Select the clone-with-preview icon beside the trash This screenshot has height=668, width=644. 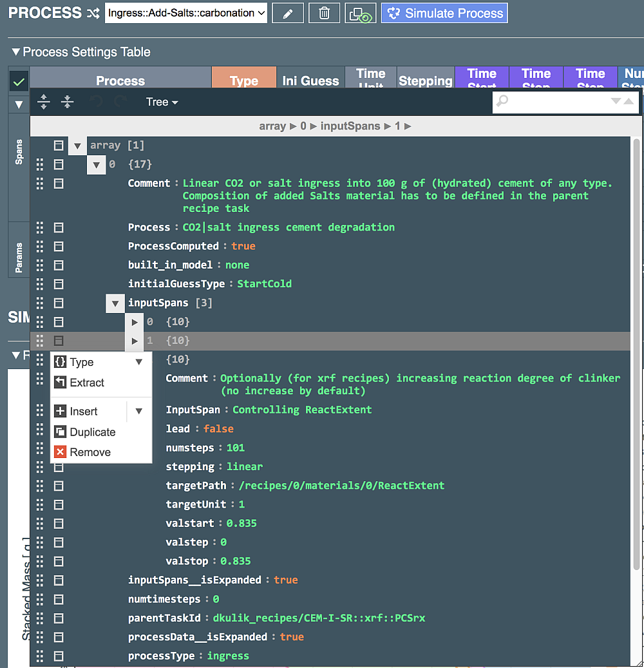[361, 13]
